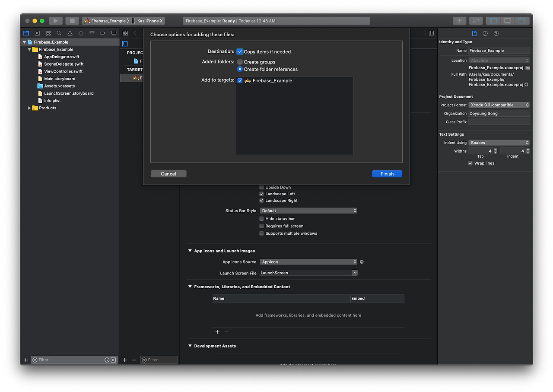Viewport: 553px width, 392px height.
Task: Open Indent Using dropdown
Action: 499,143
